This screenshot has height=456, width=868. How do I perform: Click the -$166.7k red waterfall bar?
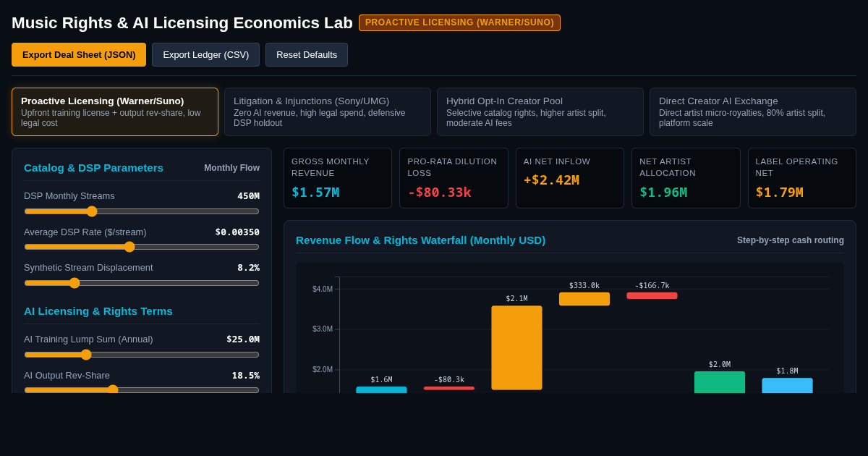[x=652, y=295]
